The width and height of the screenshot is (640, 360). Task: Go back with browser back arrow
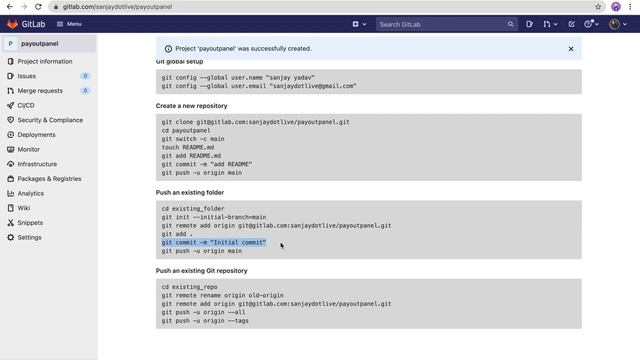10,7
